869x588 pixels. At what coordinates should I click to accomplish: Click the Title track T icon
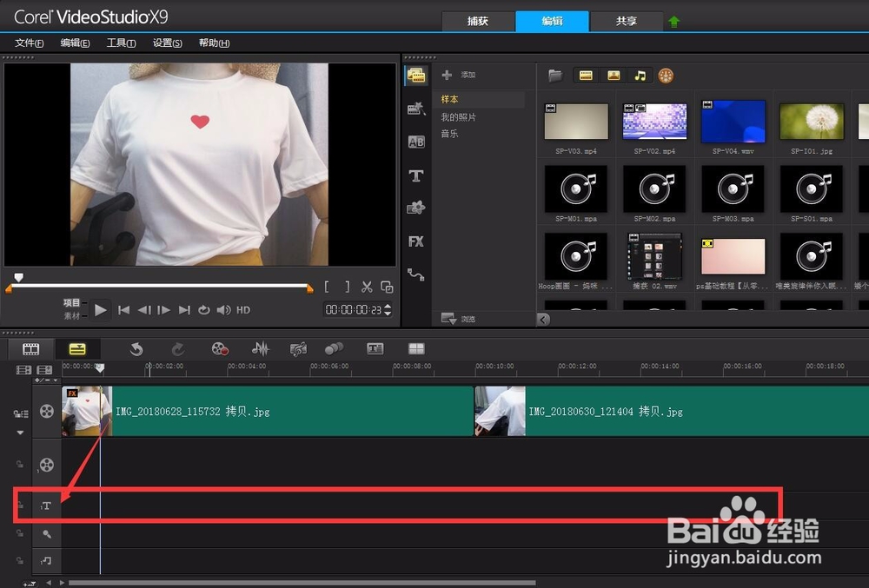click(x=46, y=505)
